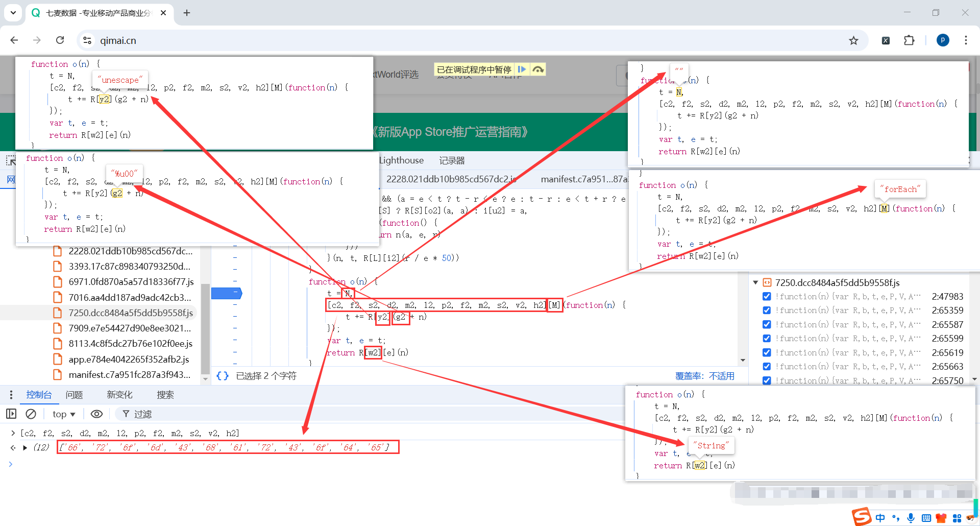This screenshot has height=526, width=980.
Task: Open the 记录器 panel tab
Action: click(x=452, y=160)
